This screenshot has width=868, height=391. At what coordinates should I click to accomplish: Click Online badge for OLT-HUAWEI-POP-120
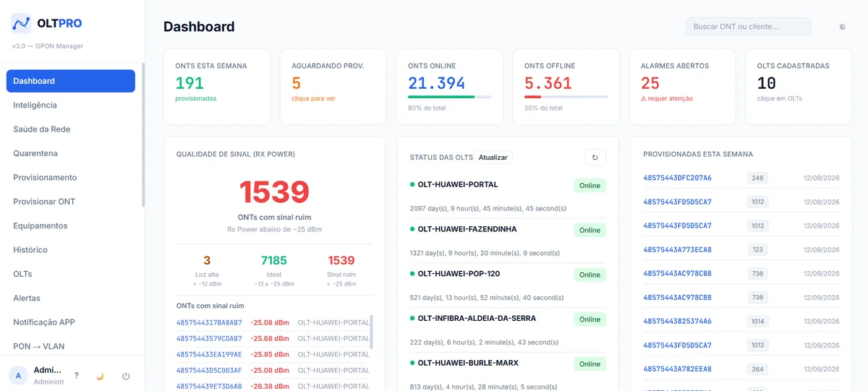[x=590, y=275]
